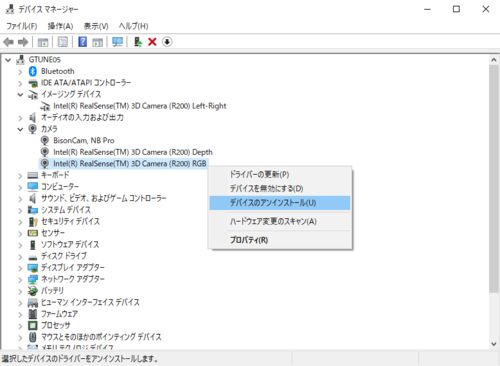The image size is (500, 366).
Task: Click the ネットワーク アダプター icon
Action: pyautogui.click(x=33, y=279)
